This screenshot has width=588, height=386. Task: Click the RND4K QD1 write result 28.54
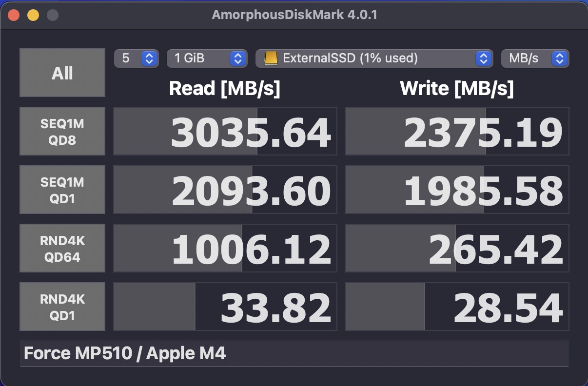pyautogui.click(x=457, y=307)
